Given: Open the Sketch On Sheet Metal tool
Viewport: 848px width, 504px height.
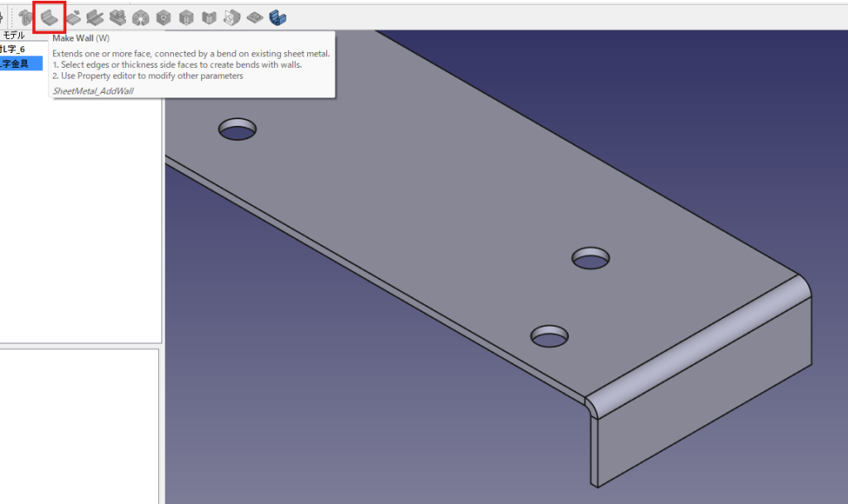Looking at the screenshot, I should pos(232,17).
